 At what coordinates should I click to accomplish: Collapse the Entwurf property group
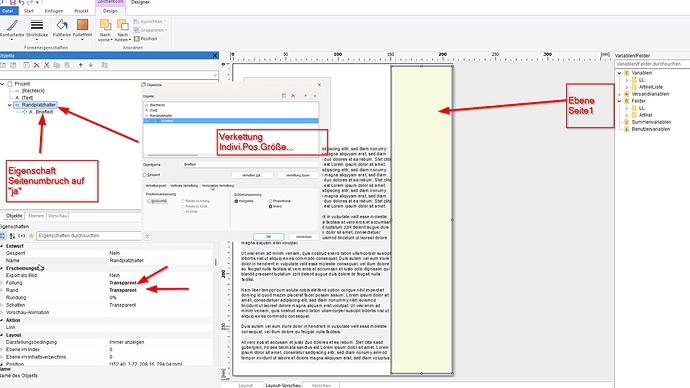2,246
